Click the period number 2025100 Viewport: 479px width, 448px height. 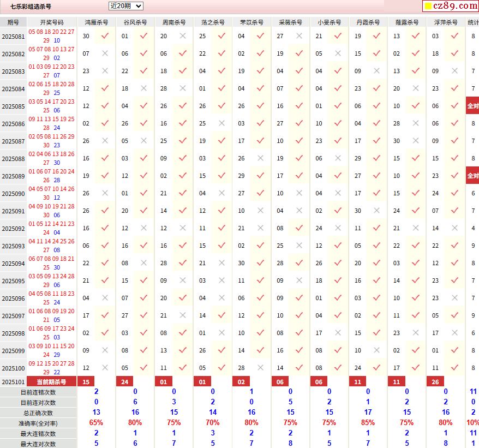pyautogui.click(x=13, y=368)
